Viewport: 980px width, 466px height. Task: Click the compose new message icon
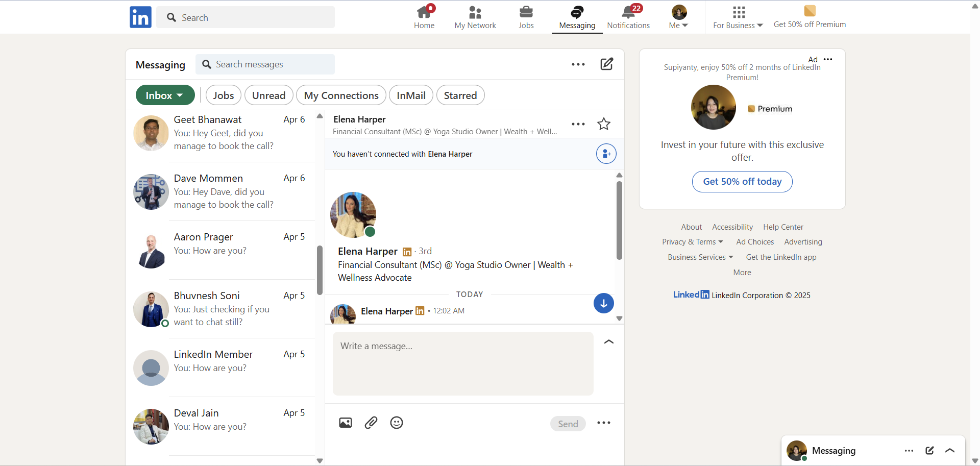point(606,64)
